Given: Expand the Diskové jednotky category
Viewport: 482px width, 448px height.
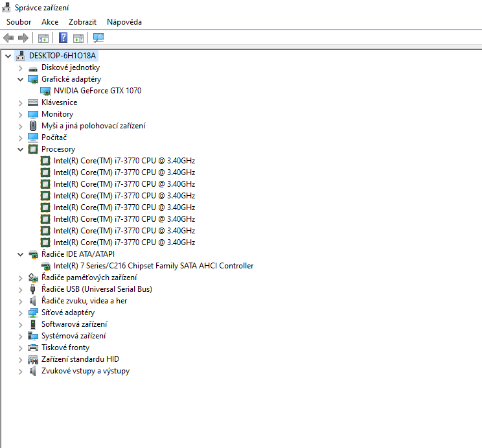Looking at the screenshot, I should coord(20,67).
